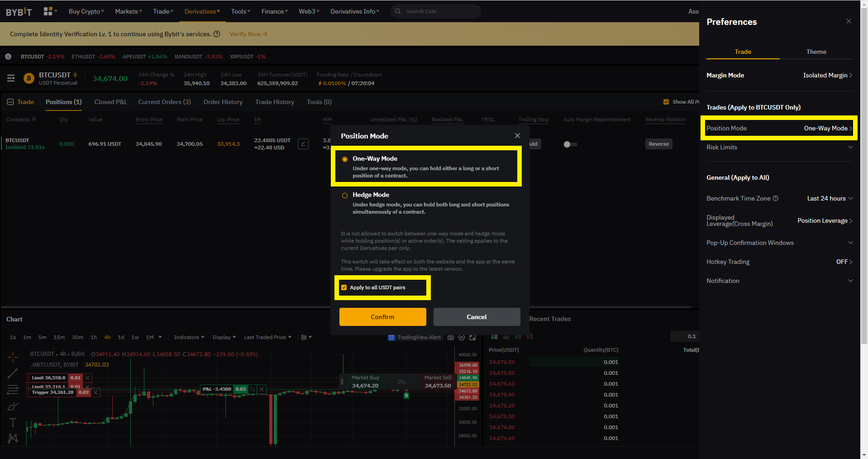Click the Bybit logo

coord(19,12)
